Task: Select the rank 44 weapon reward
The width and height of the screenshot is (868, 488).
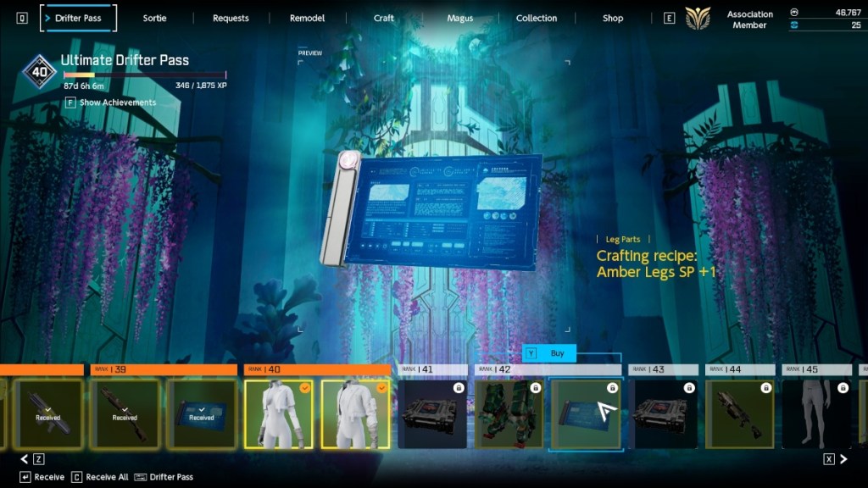Action: [x=739, y=413]
